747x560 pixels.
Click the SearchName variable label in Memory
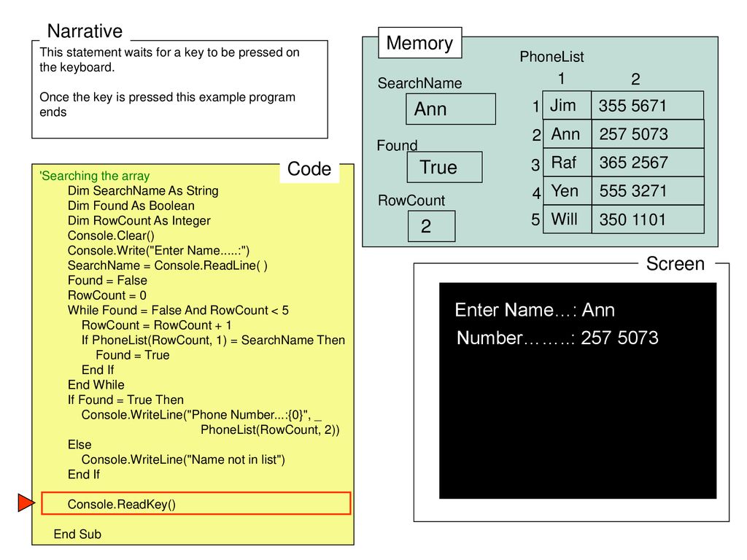tap(419, 83)
